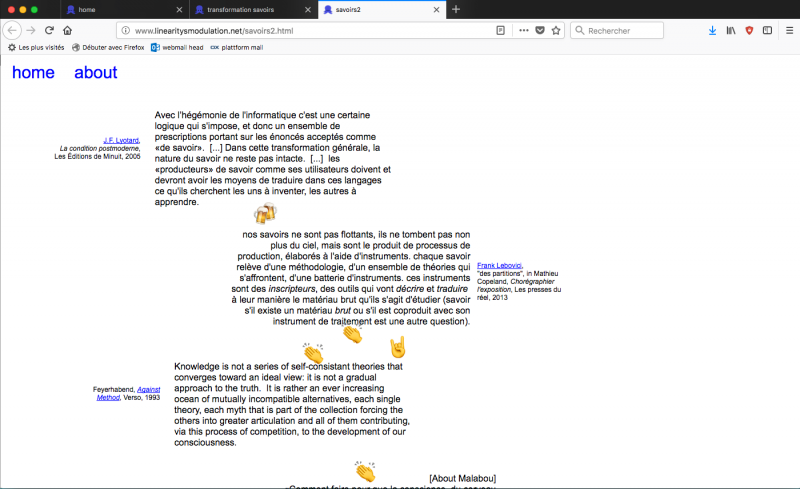
Task: Open page actions three-dots menu
Action: 523,31
